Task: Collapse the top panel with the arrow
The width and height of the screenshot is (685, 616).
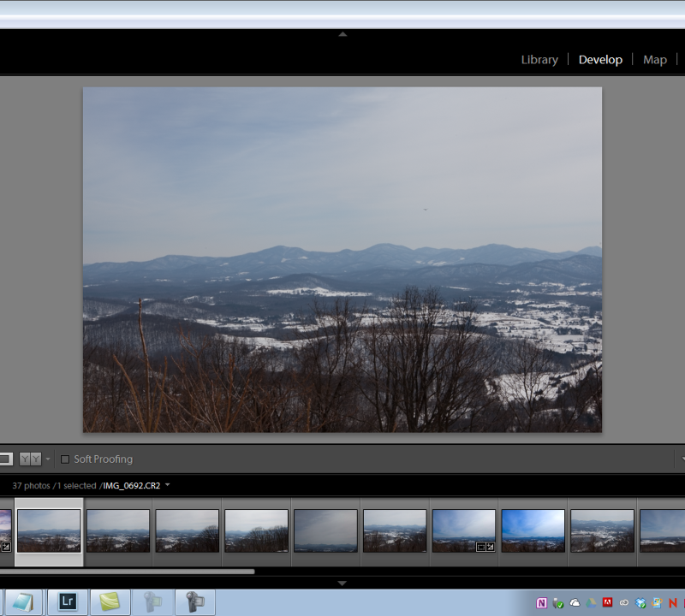Action: (342, 35)
